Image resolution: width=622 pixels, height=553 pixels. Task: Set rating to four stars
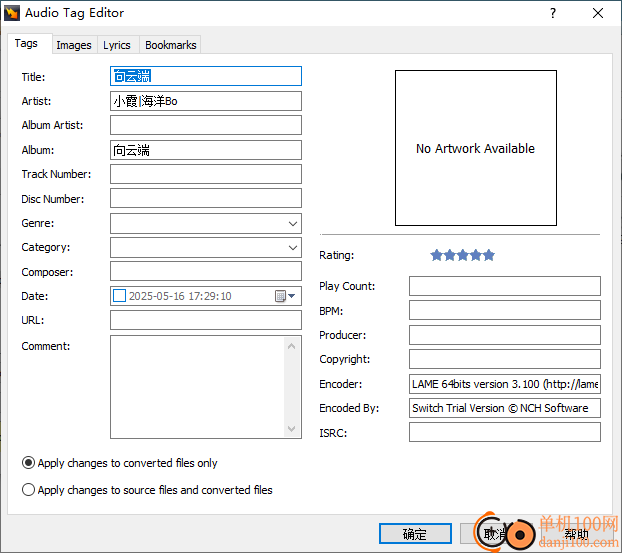tap(476, 255)
